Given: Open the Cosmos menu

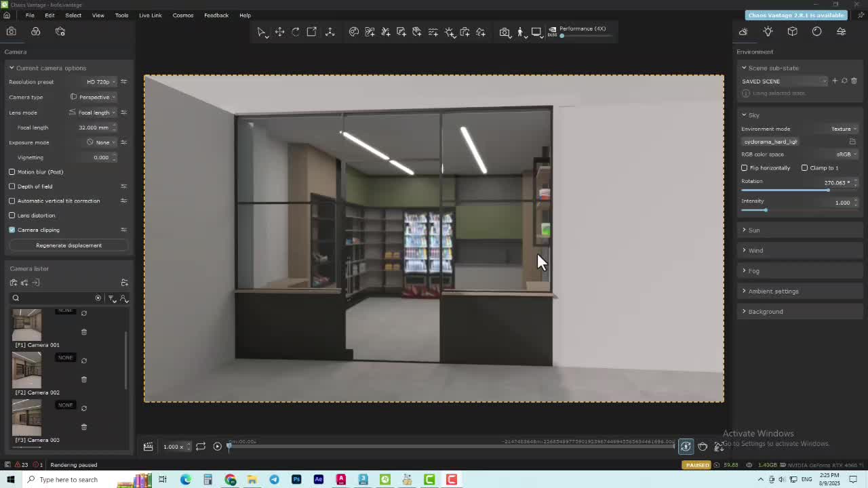Looking at the screenshot, I should pyautogui.click(x=182, y=15).
